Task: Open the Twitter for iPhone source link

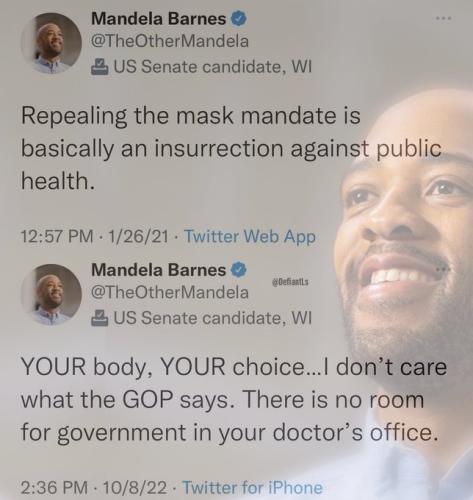Action: pyautogui.click(x=253, y=488)
